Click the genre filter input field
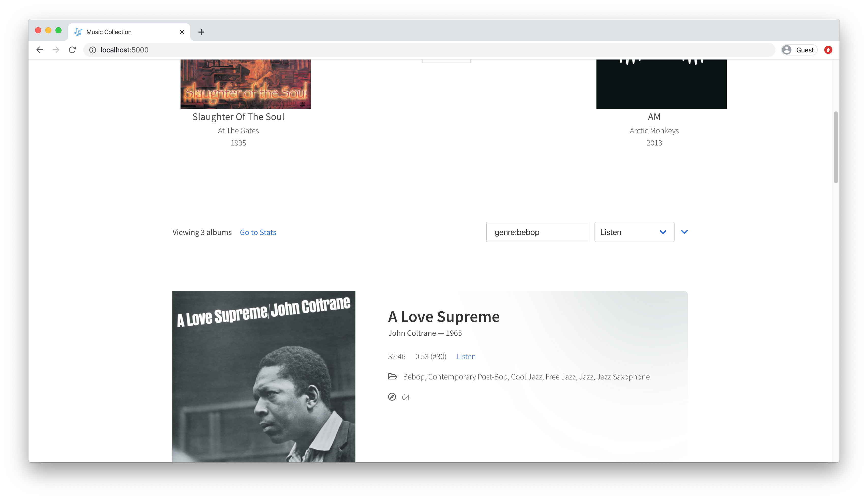 (x=536, y=231)
